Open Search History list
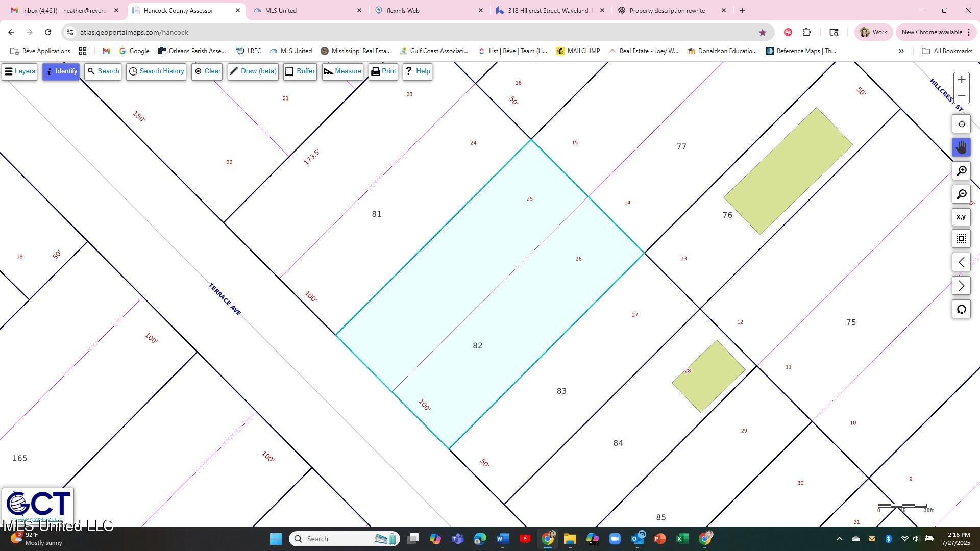Image resolution: width=980 pixels, height=551 pixels. pos(156,71)
